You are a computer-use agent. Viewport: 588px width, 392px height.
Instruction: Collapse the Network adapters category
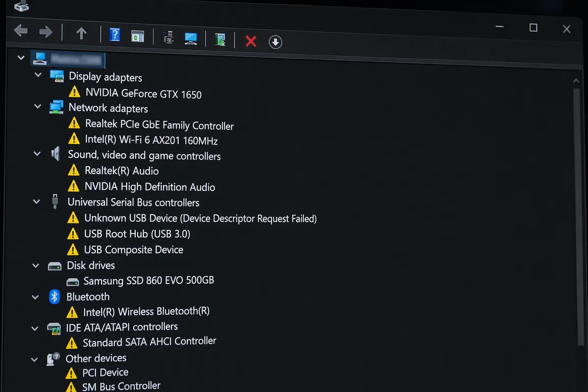37,107
